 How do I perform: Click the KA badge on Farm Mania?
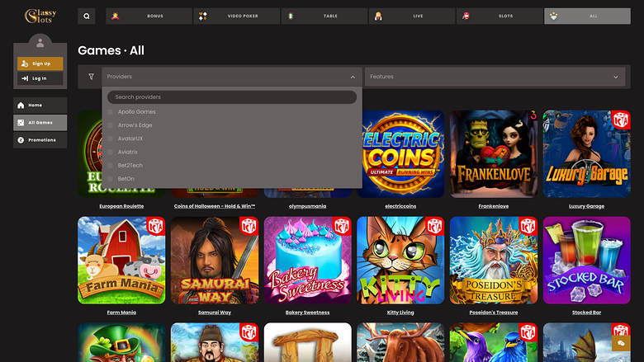[156, 226]
